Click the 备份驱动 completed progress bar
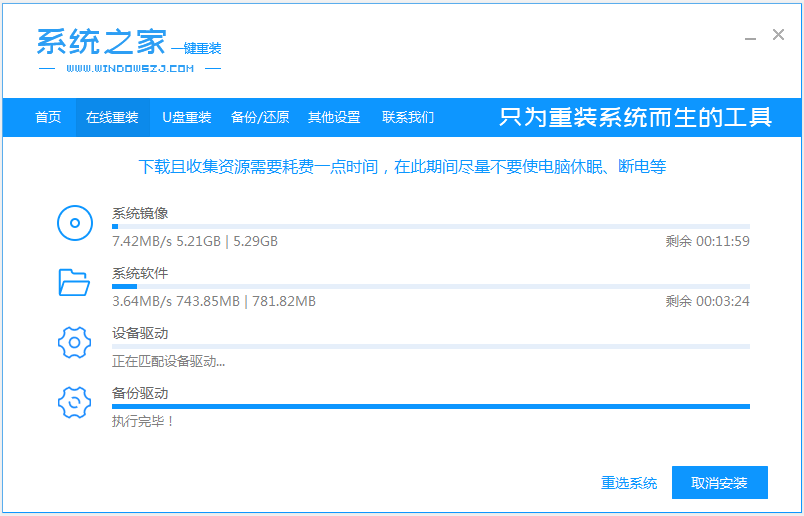Image resolution: width=804 pixels, height=516 pixels. (x=430, y=406)
